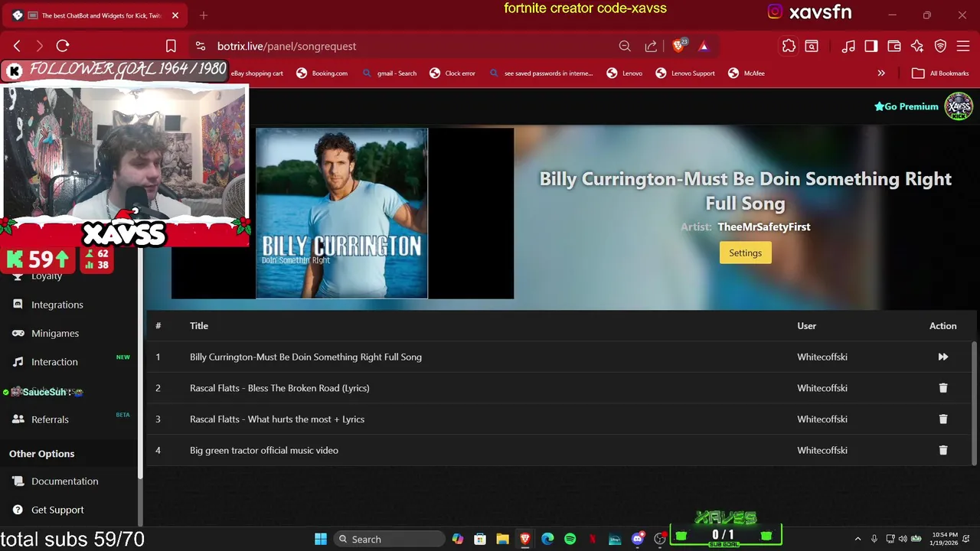Image resolution: width=980 pixels, height=551 pixels.
Task: Open Brave Shields lion icon
Action: pyautogui.click(x=678, y=46)
